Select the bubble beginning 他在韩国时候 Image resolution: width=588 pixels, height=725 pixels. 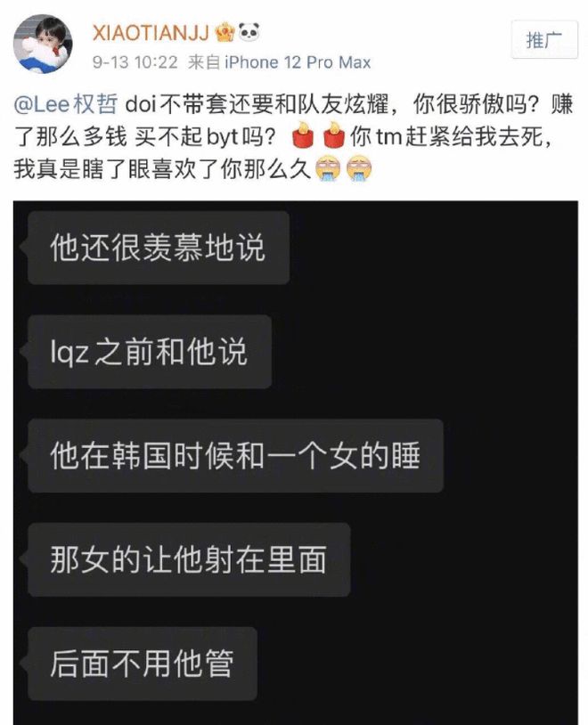click(x=235, y=456)
